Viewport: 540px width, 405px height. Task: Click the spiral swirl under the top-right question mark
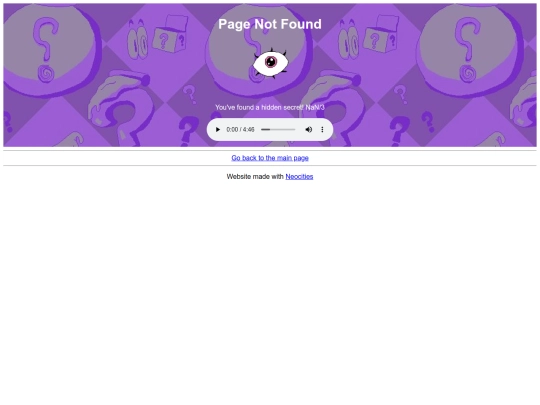pos(468,73)
